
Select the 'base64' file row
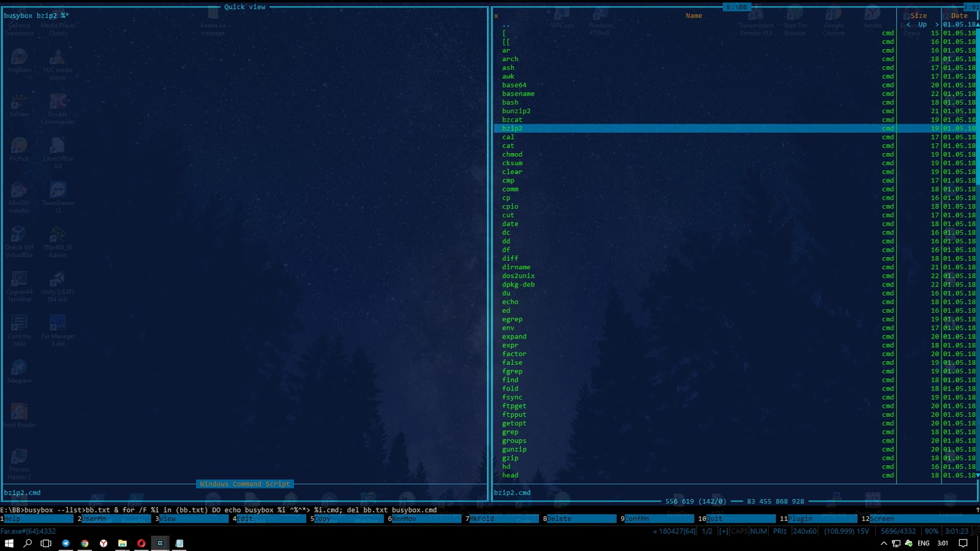click(x=734, y=85)
